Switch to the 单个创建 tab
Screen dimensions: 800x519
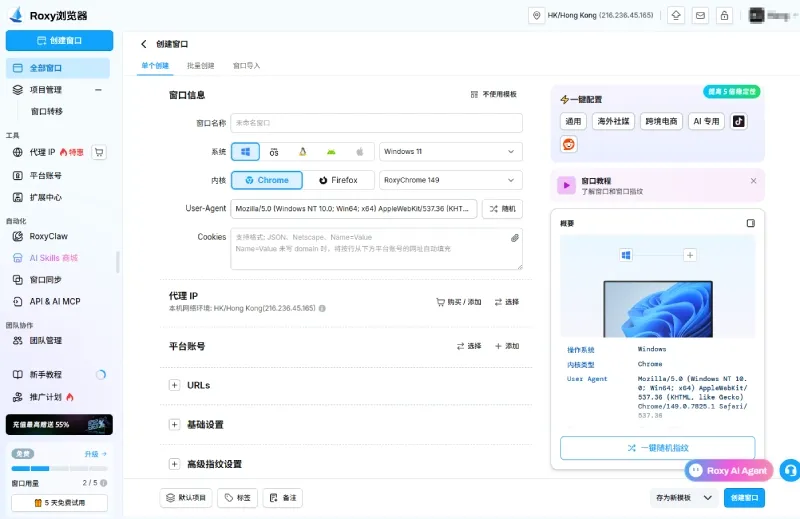point(155,66)
